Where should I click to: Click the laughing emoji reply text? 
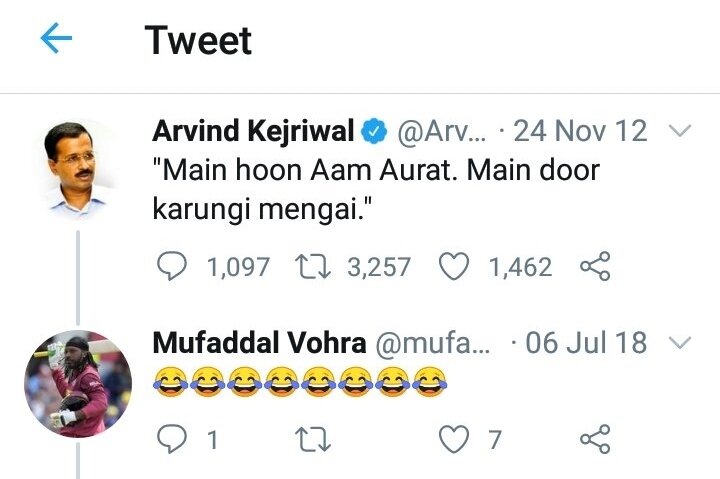[299, 381]
